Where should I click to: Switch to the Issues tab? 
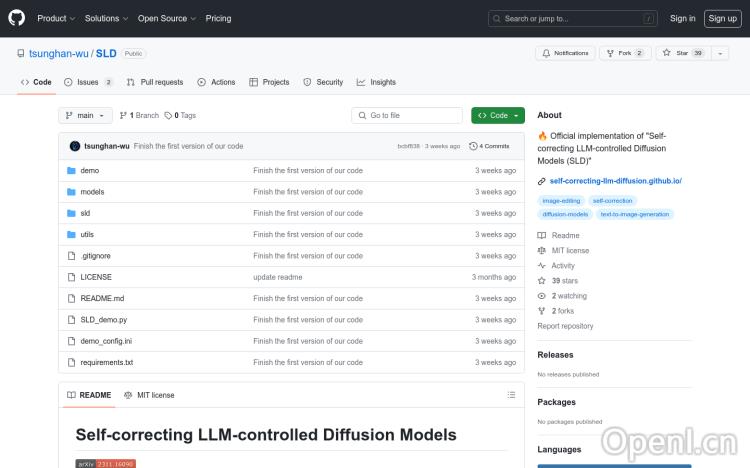(88, 82)
